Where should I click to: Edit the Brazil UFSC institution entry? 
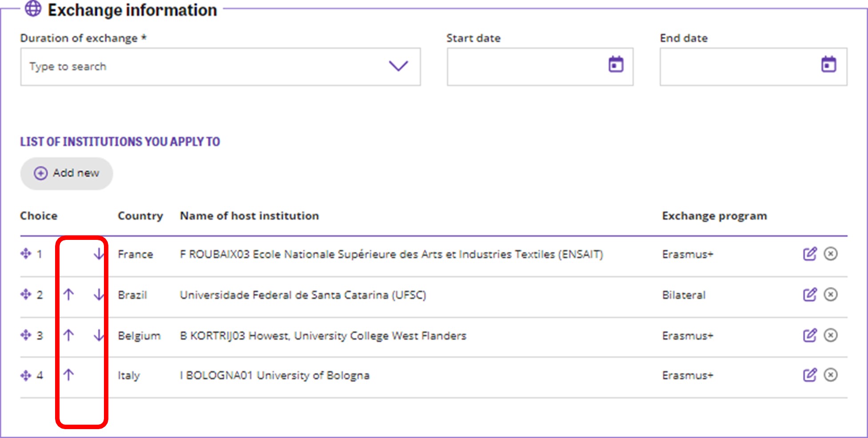coord(809,295)
